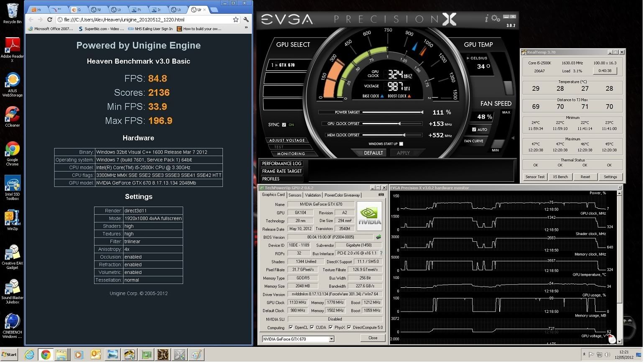This screenshot has width=644, height=363.
Task: Reload the page in Chrome
Action: coord(50,20)
